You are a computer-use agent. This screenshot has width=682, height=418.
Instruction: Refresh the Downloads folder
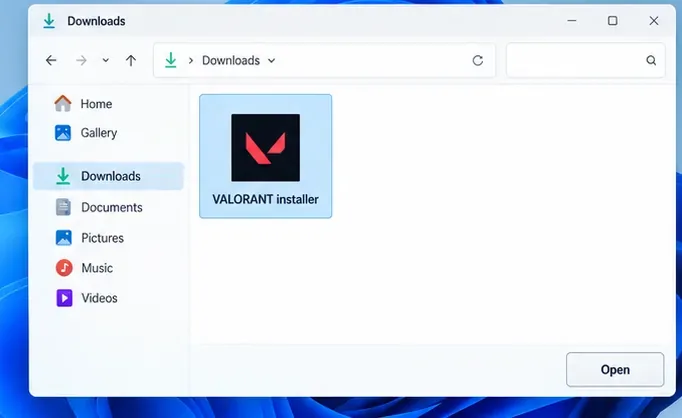(478, 60)
